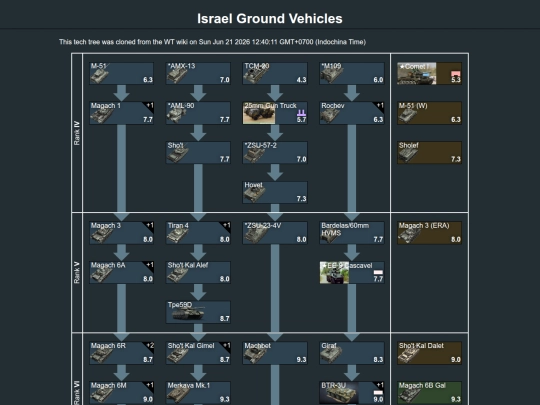Click the BTR-3U vehicle image
Image resolution: width=540 pixels, height=405 pixels.
[339, 393]
